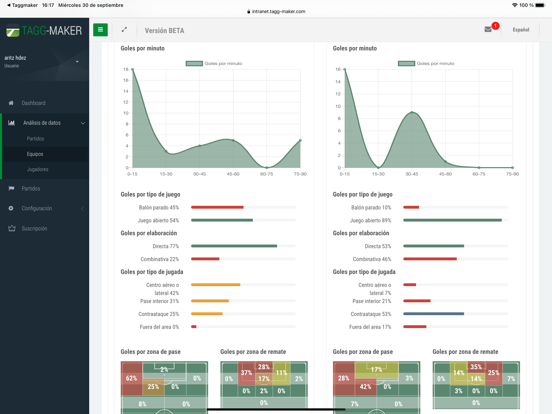Click right Goles por tipo de jugada heading
552x414 pixels.
pyautogui.click(x=364, y=272)
